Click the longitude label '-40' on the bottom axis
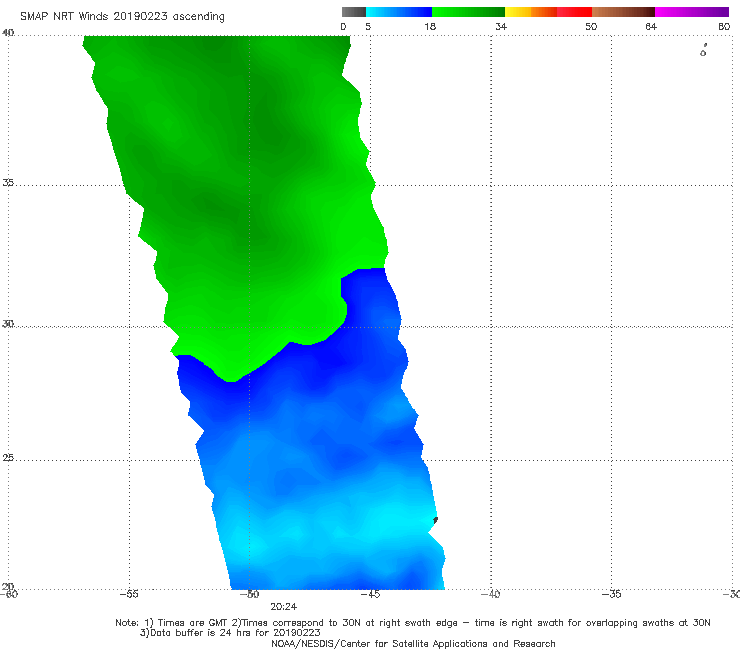The width and height of the screenshot is (740, 650). [x=491, y=594]
